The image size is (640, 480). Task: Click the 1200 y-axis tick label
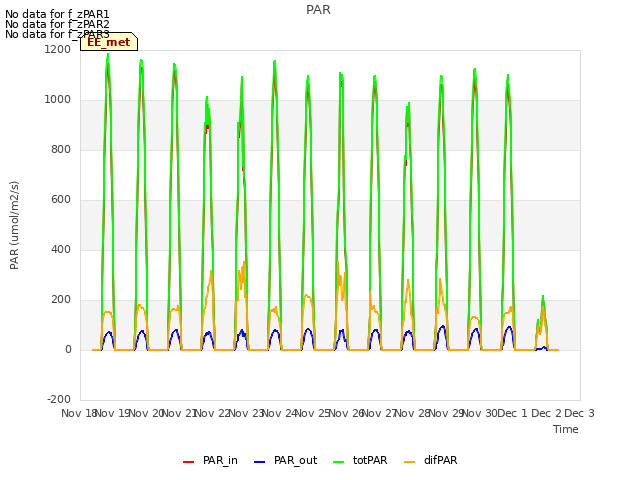point(58,50)
